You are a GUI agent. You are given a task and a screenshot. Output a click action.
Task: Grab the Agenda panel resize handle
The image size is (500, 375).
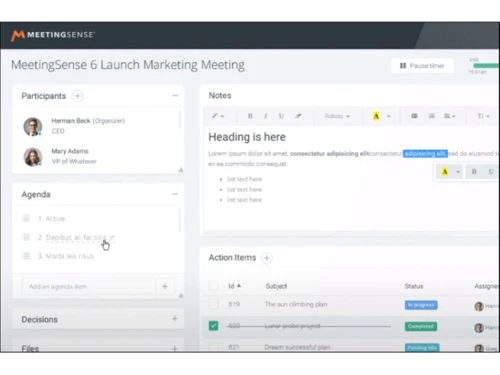(180, 296)
